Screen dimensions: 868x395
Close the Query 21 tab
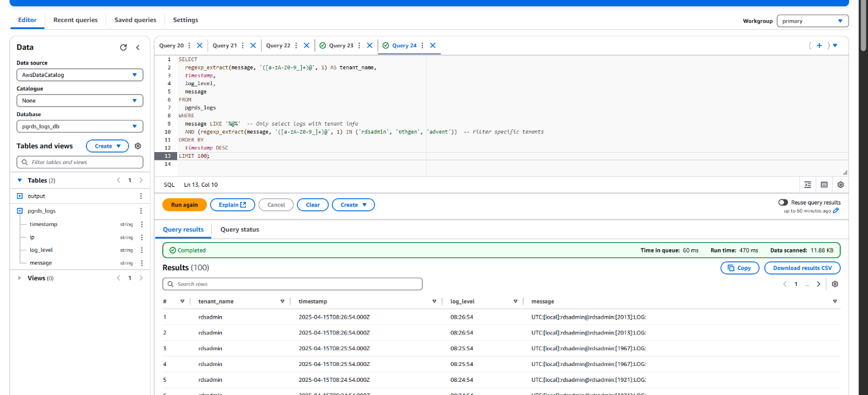pos(253,45)
